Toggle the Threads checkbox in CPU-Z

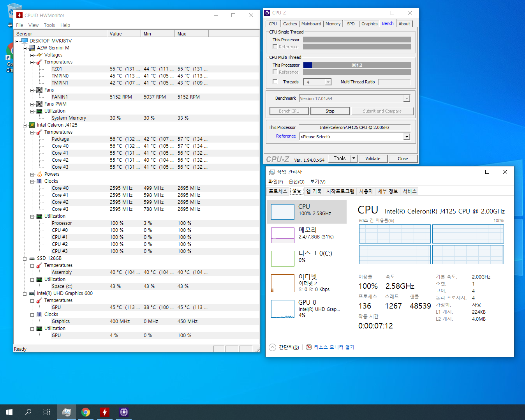click(x=275, y=82)
